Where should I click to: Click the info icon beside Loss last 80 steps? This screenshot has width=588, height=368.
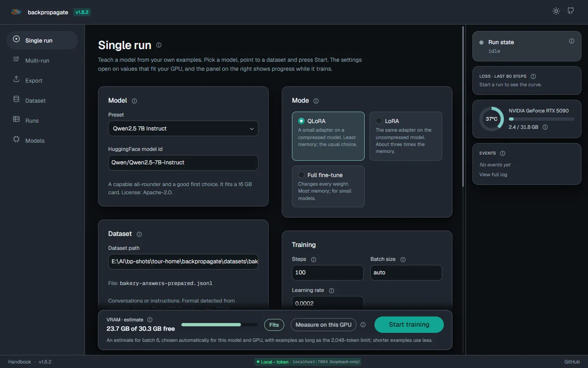[533, 76]
